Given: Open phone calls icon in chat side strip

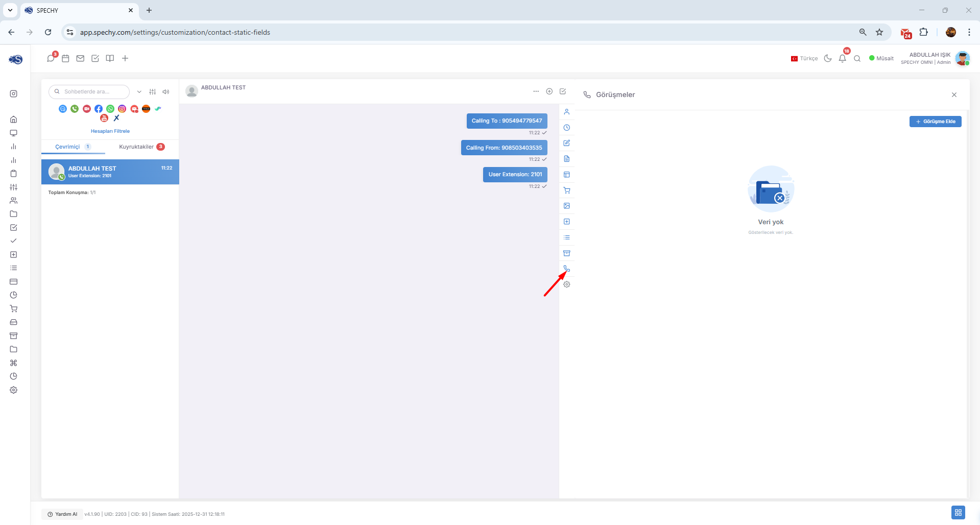Looking at the screenshot, I should point(567,269).
